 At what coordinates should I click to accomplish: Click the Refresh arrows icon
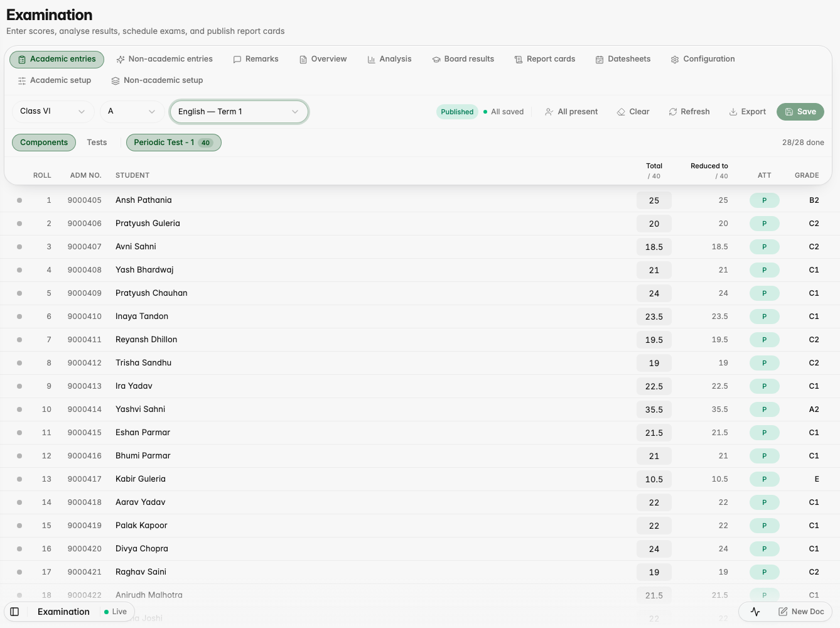tap(673, 112)
